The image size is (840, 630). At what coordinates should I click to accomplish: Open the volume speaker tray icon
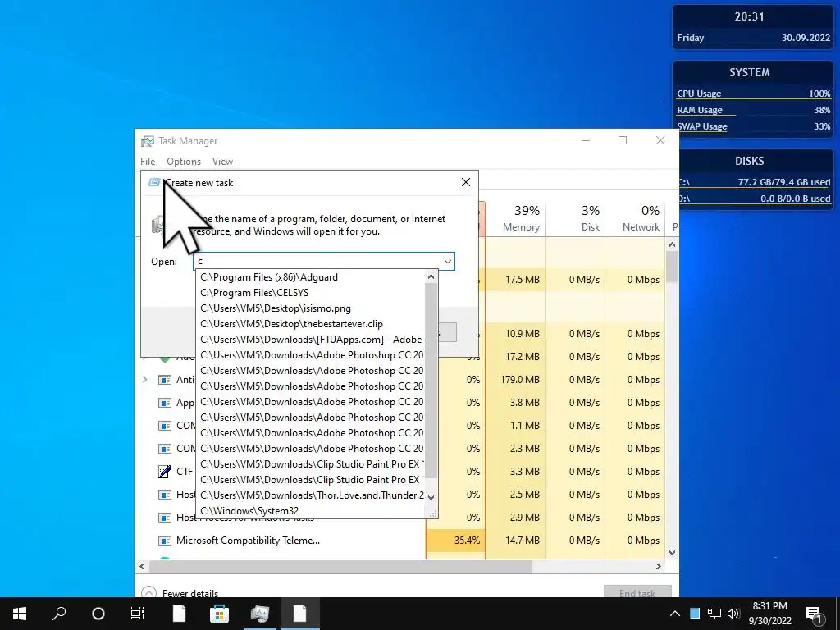[733, 614]
